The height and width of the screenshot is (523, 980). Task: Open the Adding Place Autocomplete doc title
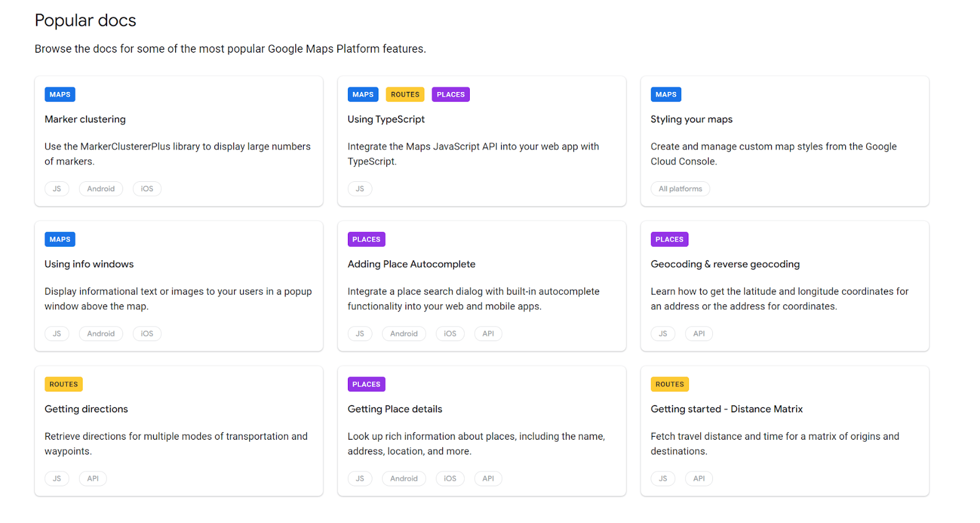point(412,264)
